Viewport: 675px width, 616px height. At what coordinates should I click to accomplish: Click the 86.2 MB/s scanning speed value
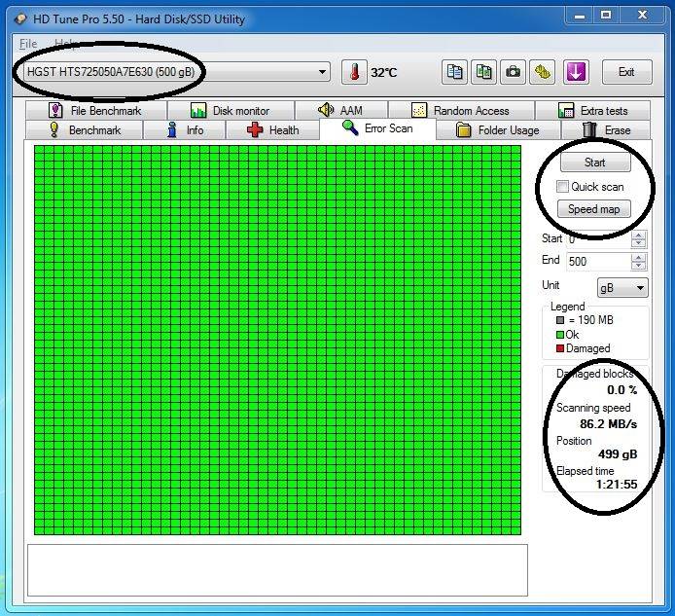608,424
